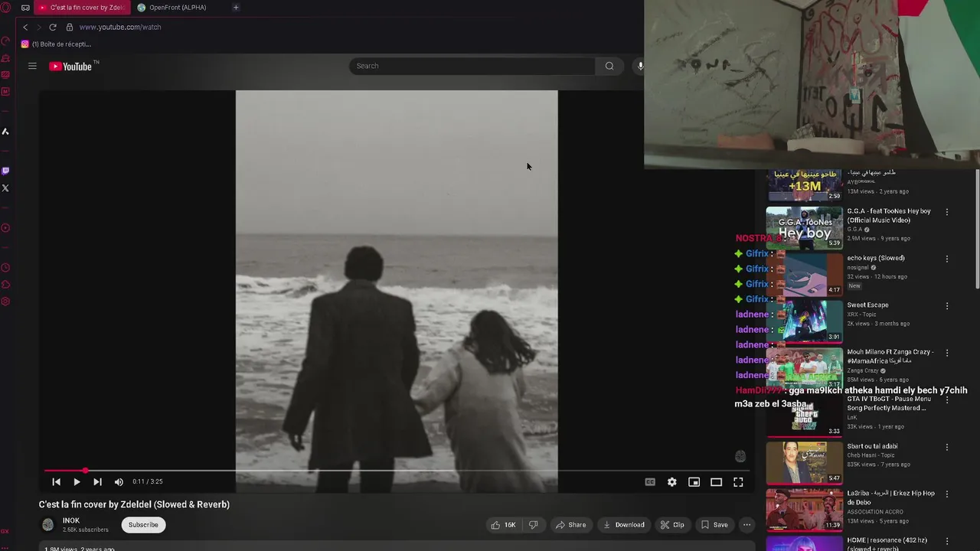Viewport: 980px width, 551px height.
Task: Open INOK channel avatar
Action: [x=47, y=525]
